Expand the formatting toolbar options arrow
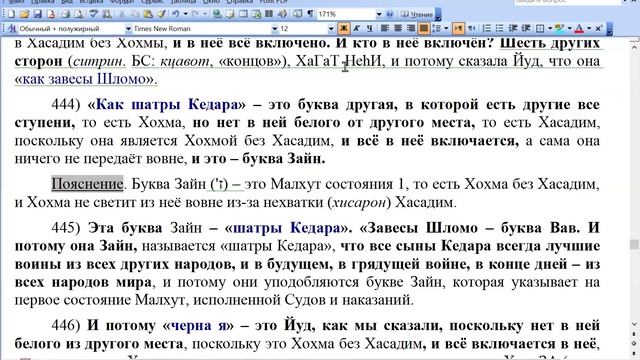 click(x=609, y=29)
